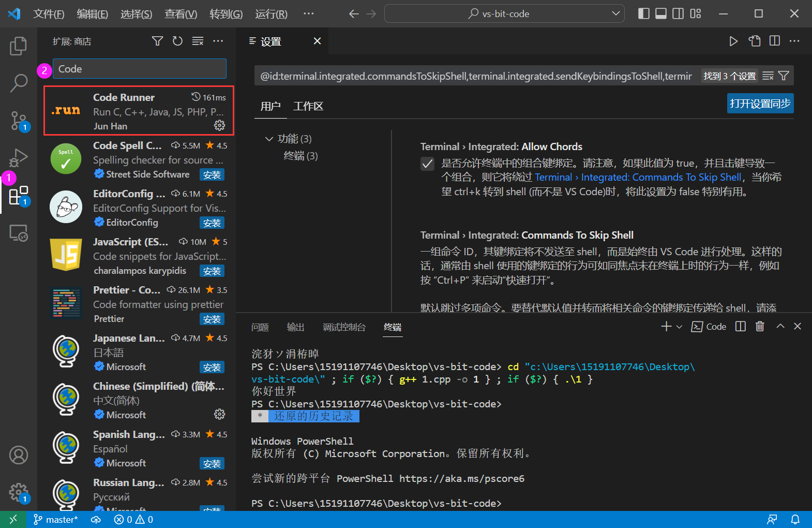Install EditorConfig extension

(x=212, y=223)
